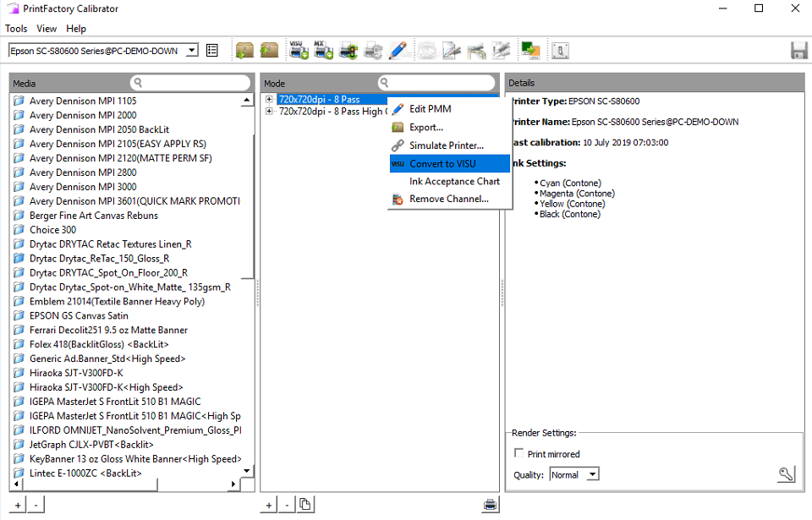Select Avery Dennison MPI 3000 media

pyautogui.click(x=83, y=187)
